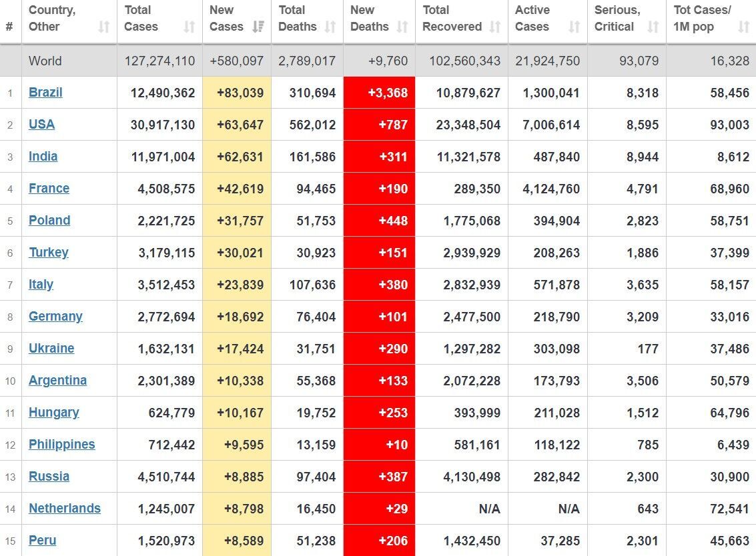Open the Hungary country link

[x=53, y=413]
